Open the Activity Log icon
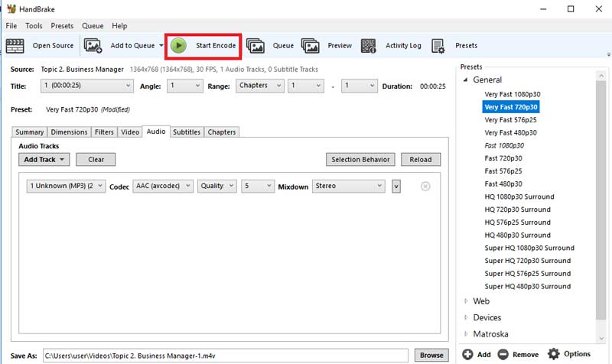612x364 pixels. [368, 46]
